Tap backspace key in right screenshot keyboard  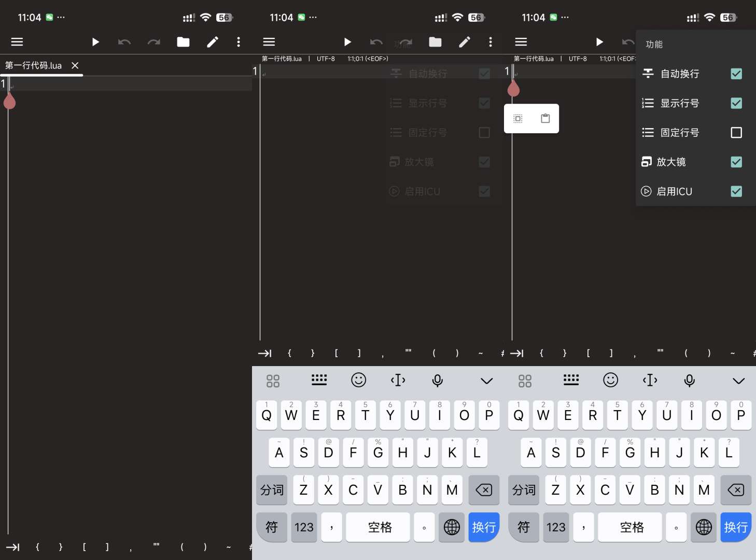[x=736, y=490]
